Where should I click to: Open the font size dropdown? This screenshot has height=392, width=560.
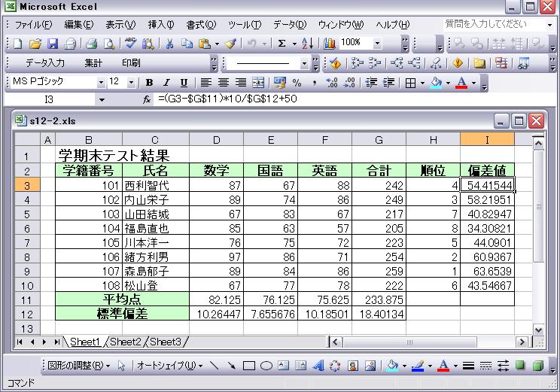[131, 83]
